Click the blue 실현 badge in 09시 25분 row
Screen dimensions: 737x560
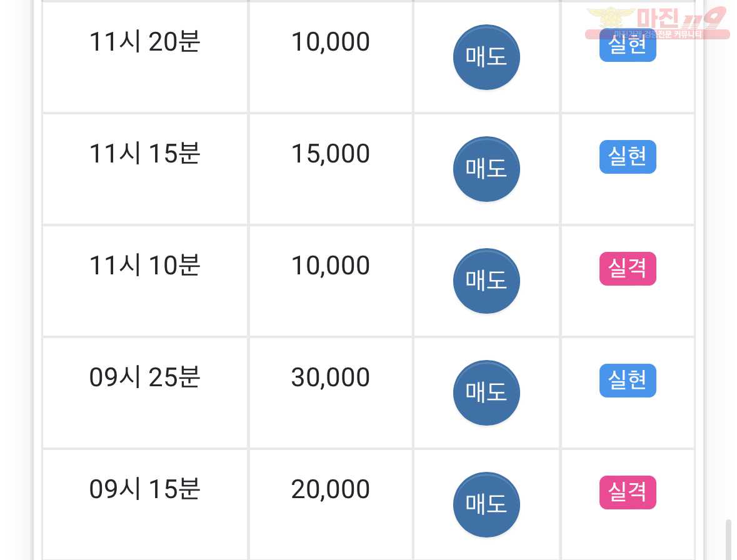coord(628,380)
